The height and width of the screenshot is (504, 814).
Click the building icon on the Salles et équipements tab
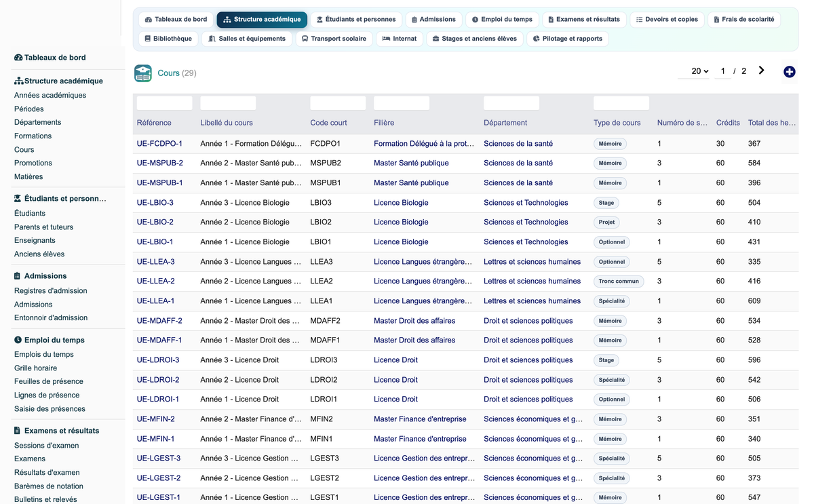click(212, 39)
